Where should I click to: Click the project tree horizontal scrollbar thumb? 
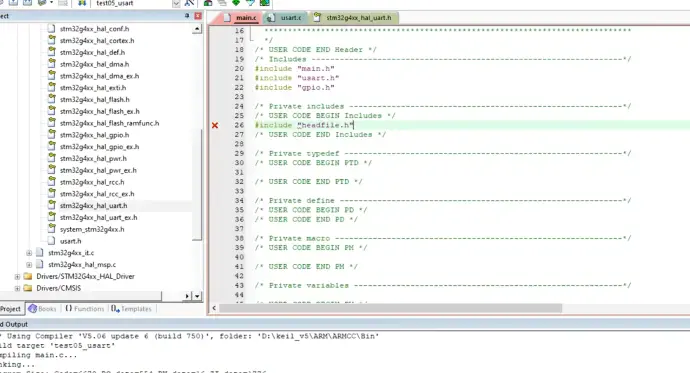point(81,296)
